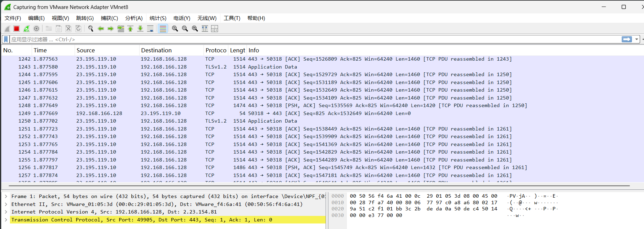
Task: Open the 统计(S) menu
Action: coord(158,18)
